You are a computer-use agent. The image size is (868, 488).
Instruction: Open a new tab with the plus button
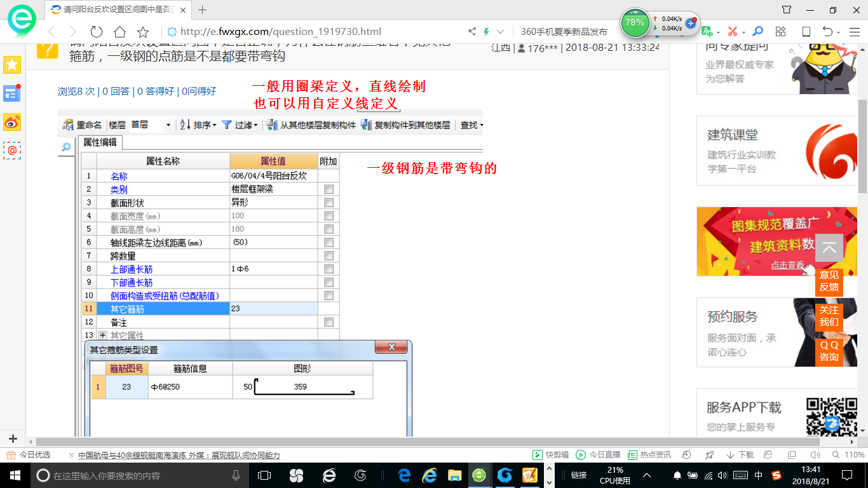point(203,10)
